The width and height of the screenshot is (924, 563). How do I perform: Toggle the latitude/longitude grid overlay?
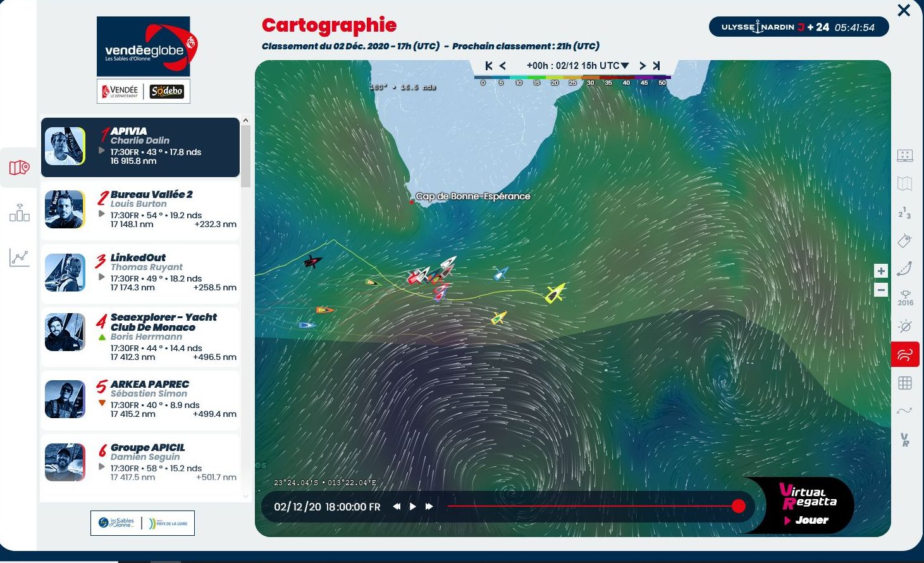[905, 383]
